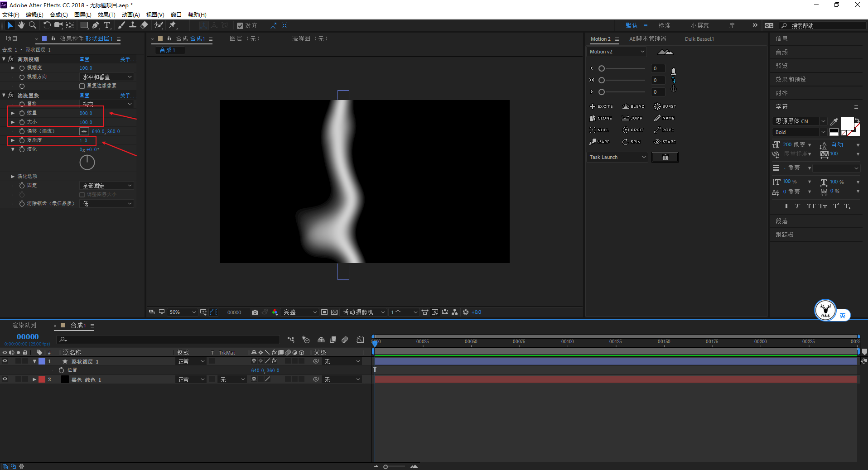Select the Horizontal Type tool
The image size is (868, 470).
pyautogui.click(x=107, y=25)
